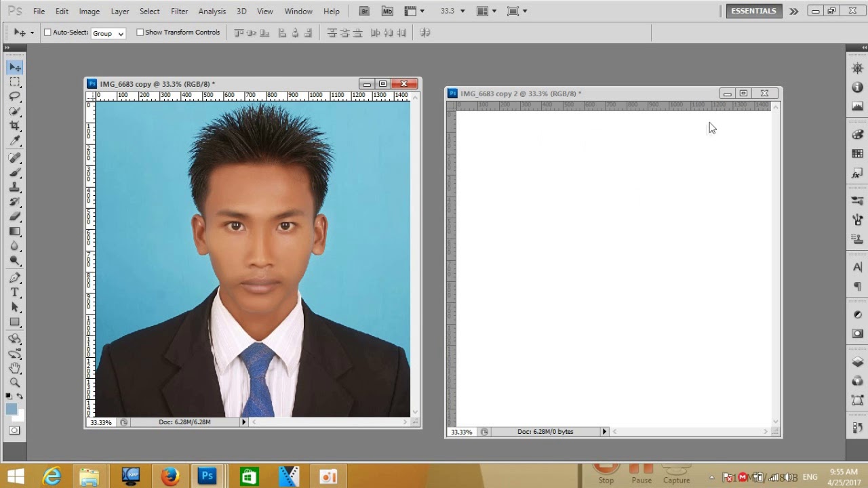Open Firefox from the taskbar
Image resolution: width=868 pixels, height=488 pixels.
click(x=170, y=476)
